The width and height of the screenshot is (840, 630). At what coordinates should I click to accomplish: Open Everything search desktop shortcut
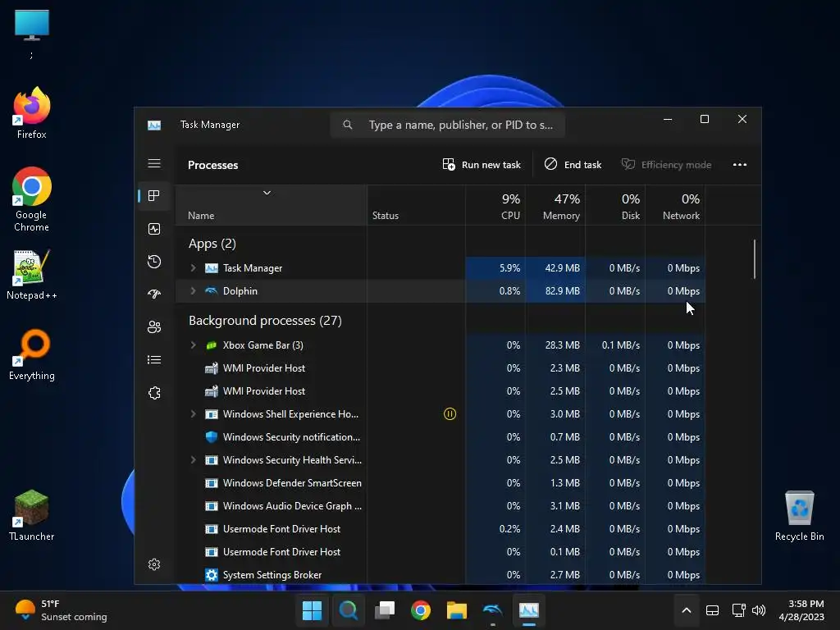click(32, 355)
